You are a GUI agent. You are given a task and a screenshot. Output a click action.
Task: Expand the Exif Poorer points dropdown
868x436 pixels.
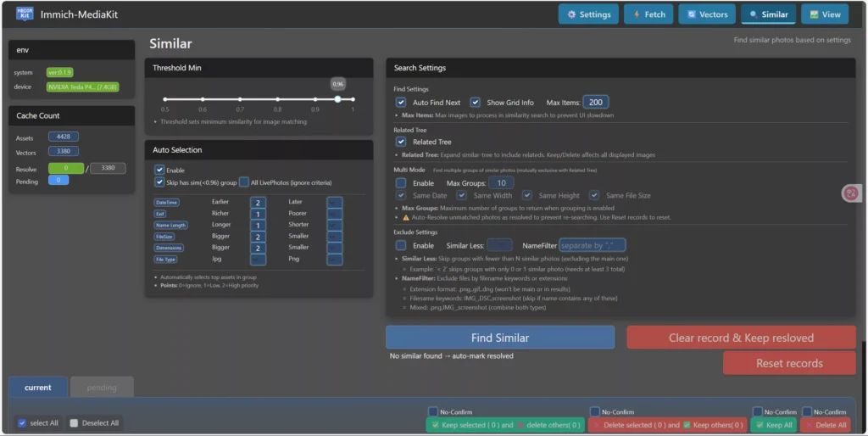pyautogui.click(x=334, y=215)
